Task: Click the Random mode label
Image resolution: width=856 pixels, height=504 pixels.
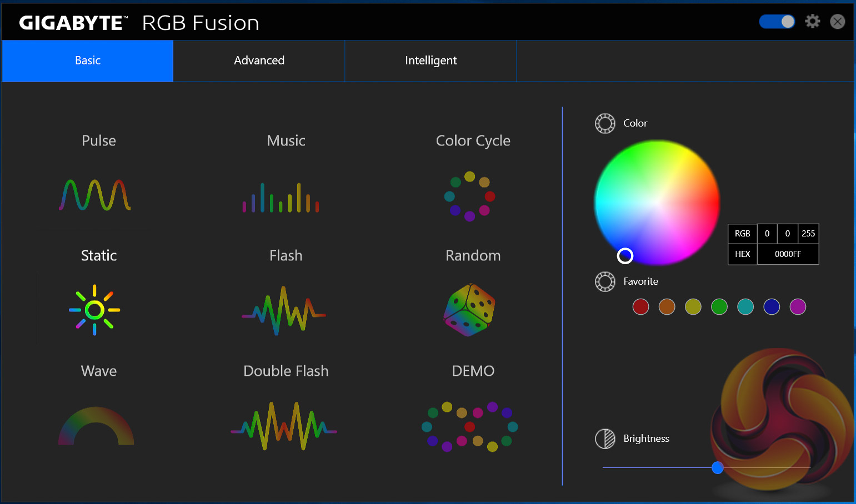Action: 473,255
